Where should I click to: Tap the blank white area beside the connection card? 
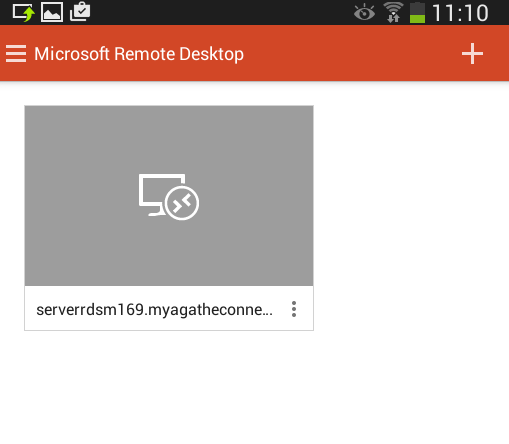[411, 218]
